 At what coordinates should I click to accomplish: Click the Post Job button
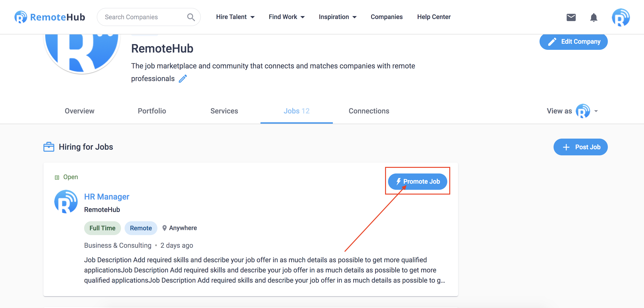580,147
